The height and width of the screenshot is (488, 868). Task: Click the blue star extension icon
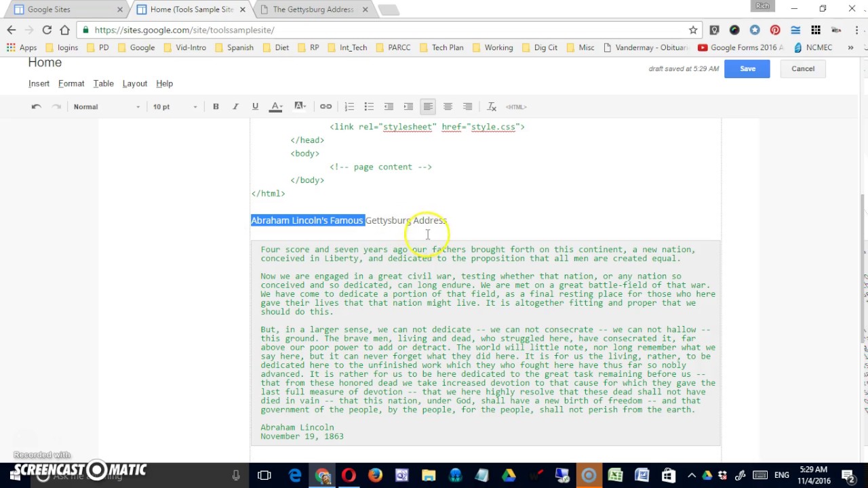click(755, 30)
